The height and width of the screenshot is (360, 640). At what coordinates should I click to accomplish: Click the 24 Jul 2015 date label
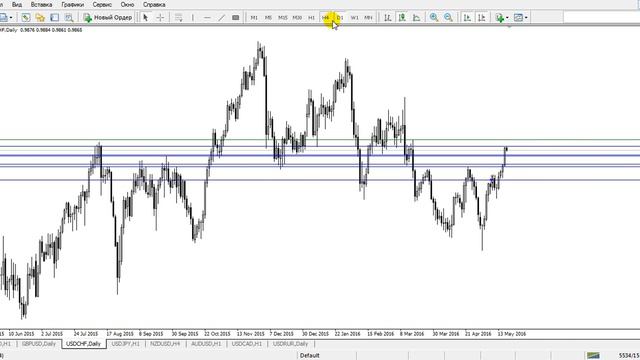pyautogui.click(x=86, y=333)
